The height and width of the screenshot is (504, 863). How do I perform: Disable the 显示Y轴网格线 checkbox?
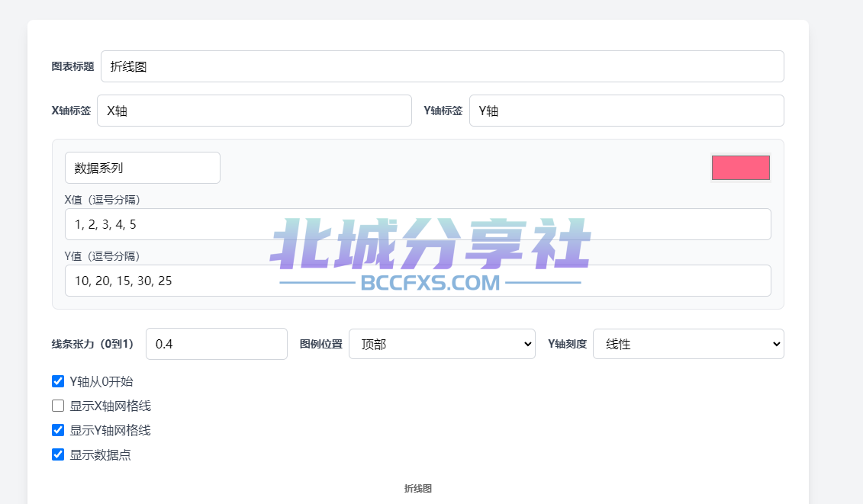coord(58,430)
